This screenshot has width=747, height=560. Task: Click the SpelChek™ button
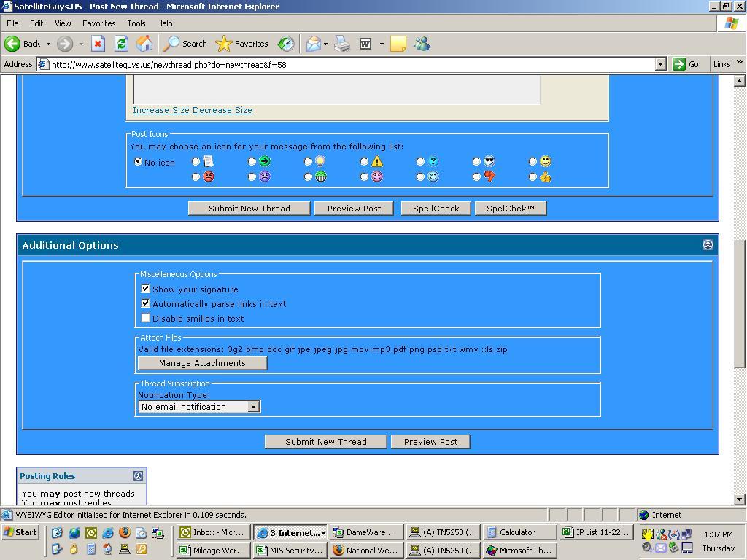pos(510,209)
